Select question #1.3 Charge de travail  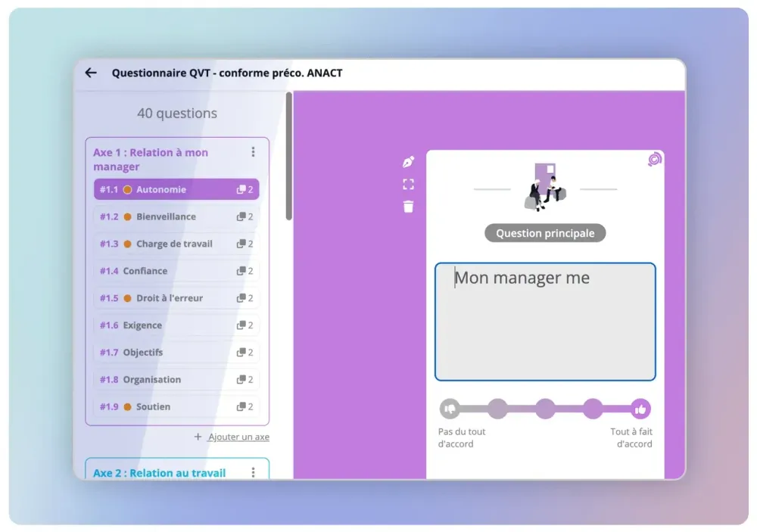pos(176,244)
